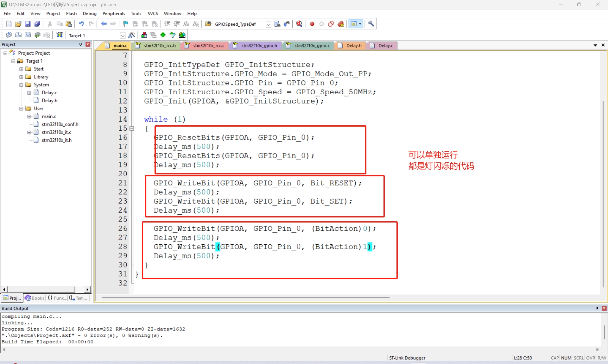This screenshot has width=608, height=364.
Task: Pin the Build Output panel
Action: tap(597, 308)
